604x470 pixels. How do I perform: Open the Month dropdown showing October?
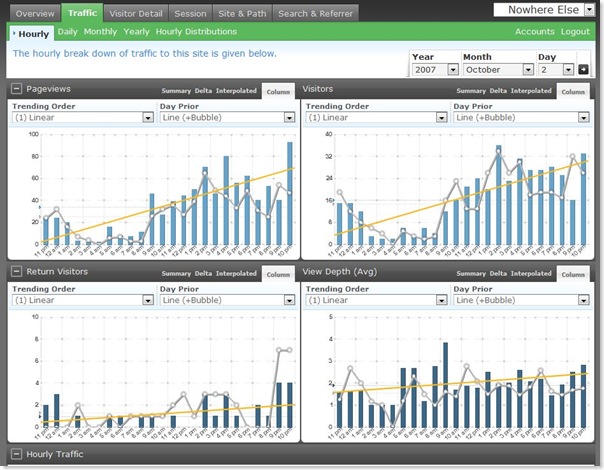click(x=498, y=70)
